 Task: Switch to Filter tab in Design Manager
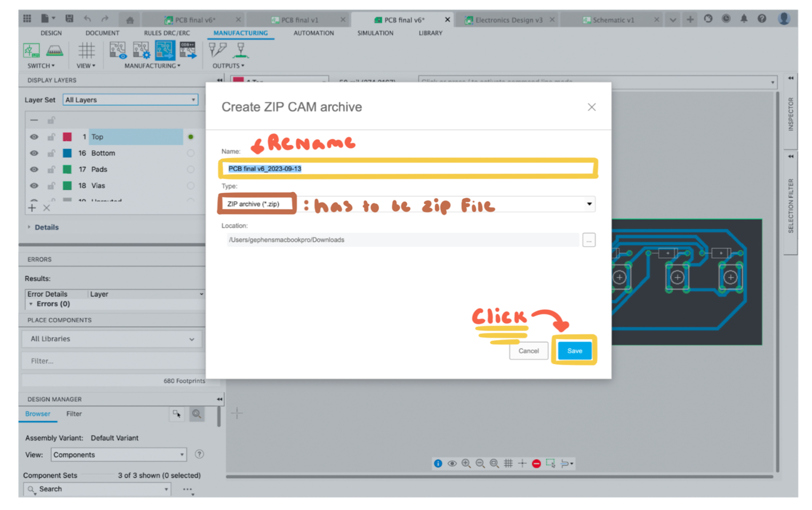tap(74, 414)
